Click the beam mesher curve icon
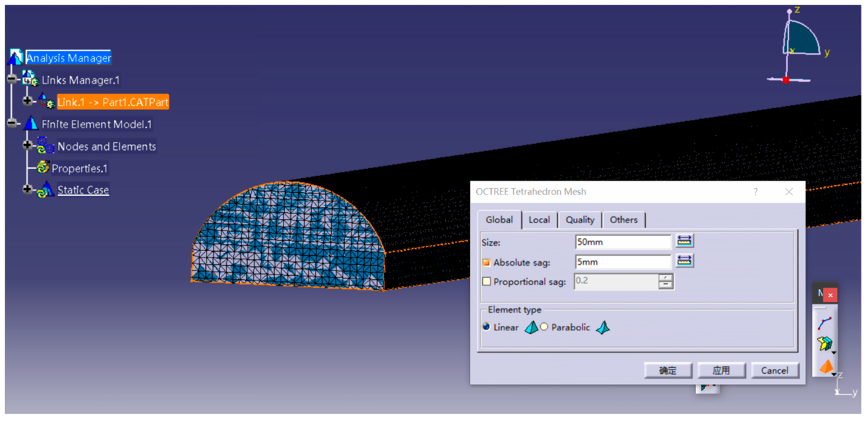 click(824, 323)
